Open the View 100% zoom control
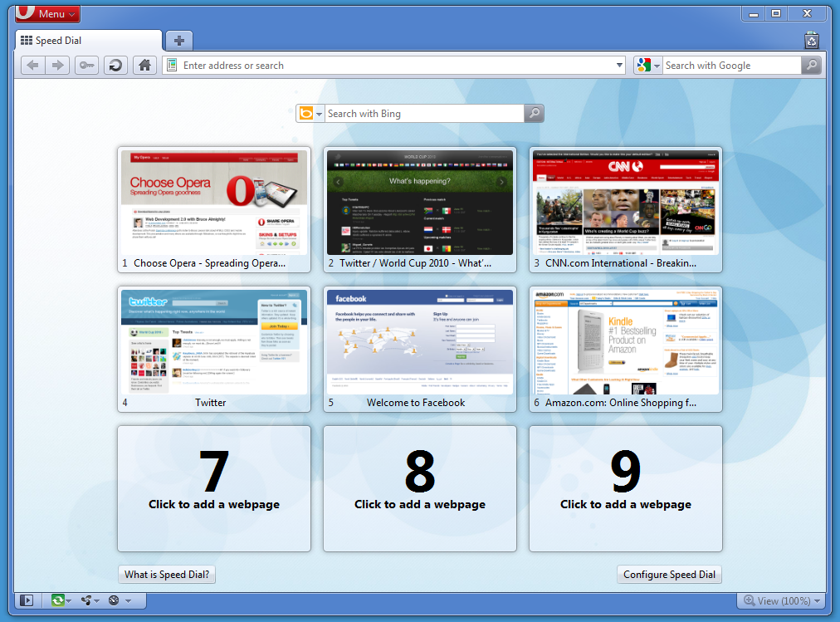Screen dimensions: 840x622 coord(781,600)
